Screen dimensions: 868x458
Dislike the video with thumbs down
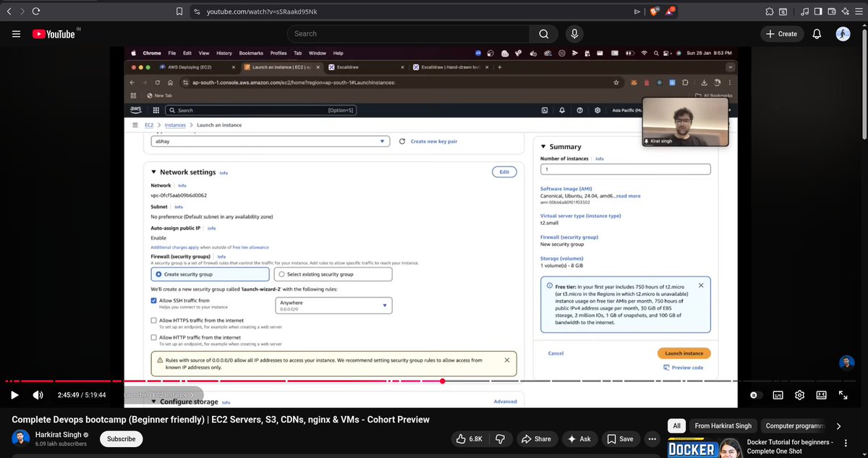[500, 438]
